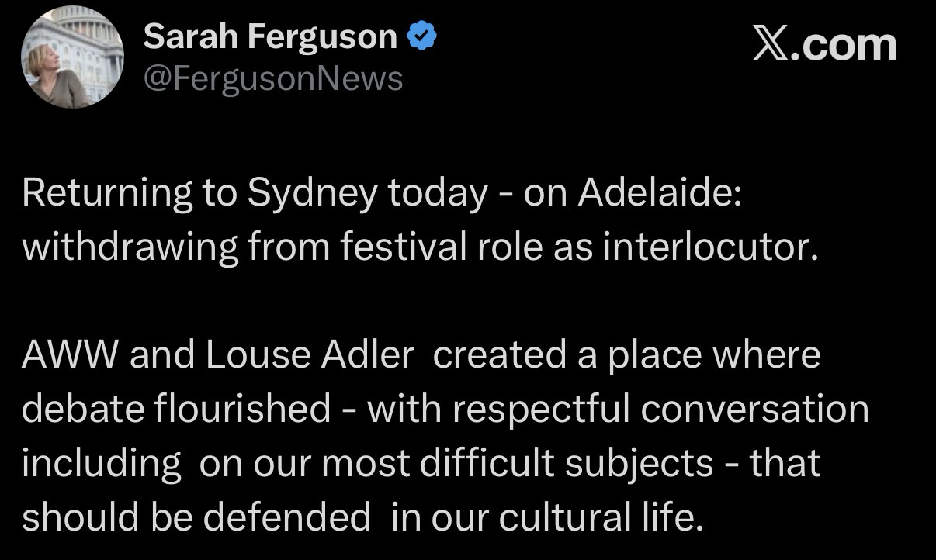Click the name 'Louse Adler'
Screen dimensions: 936x560
310,354
